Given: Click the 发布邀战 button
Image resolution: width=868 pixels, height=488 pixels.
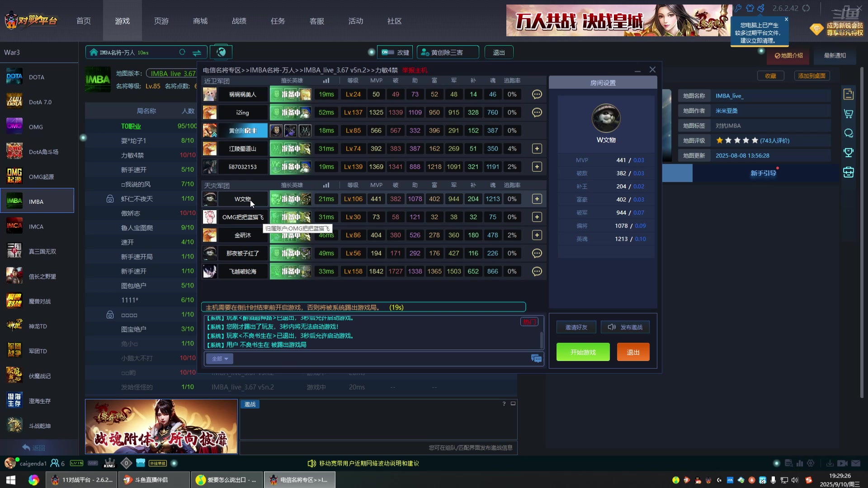Looking at the screenshot, I should coord(625,327).
